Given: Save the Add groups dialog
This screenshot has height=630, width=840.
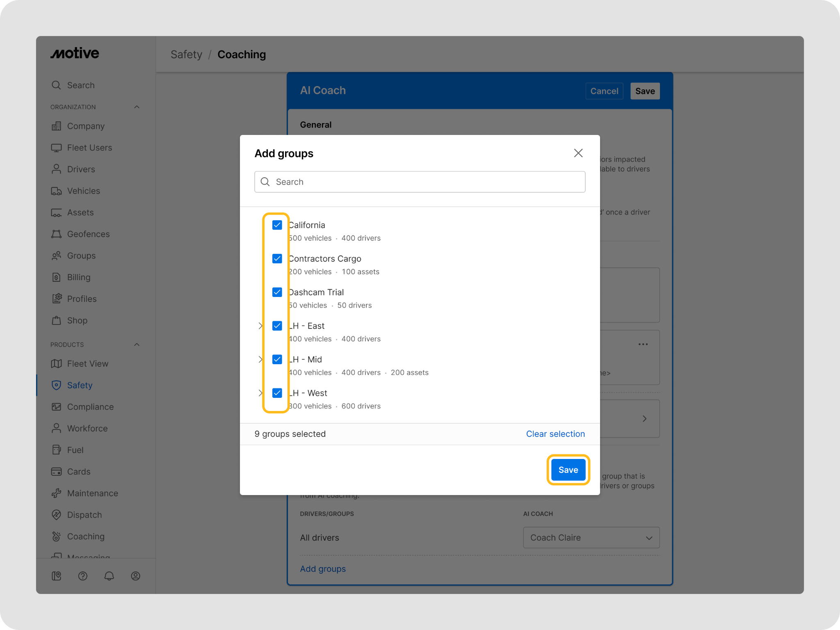Looking at the screenshot, I should (568, 470).
